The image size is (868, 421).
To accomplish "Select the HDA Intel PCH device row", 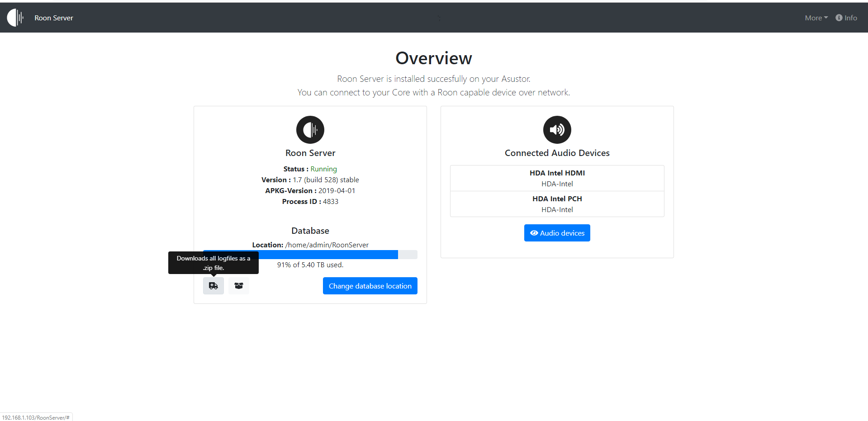I will click(557, 204).
